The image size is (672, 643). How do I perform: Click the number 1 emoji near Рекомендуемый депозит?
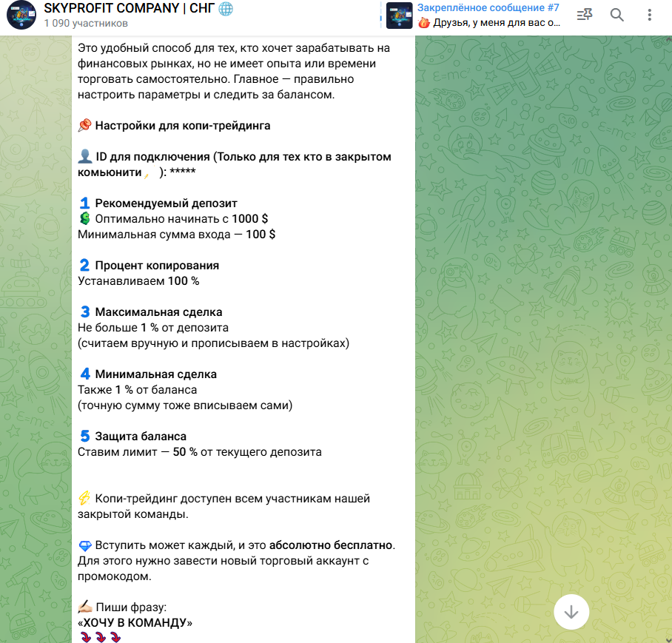pos(85,203)
